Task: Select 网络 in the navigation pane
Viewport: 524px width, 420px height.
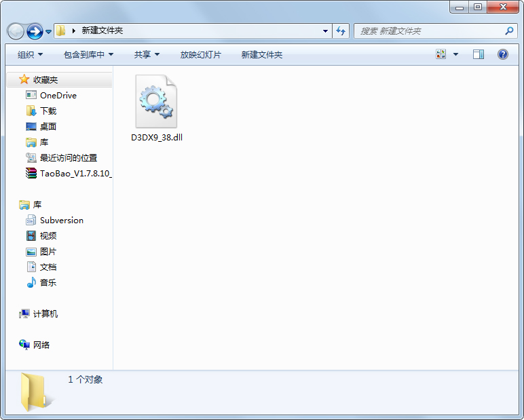Action: [41, 345]
